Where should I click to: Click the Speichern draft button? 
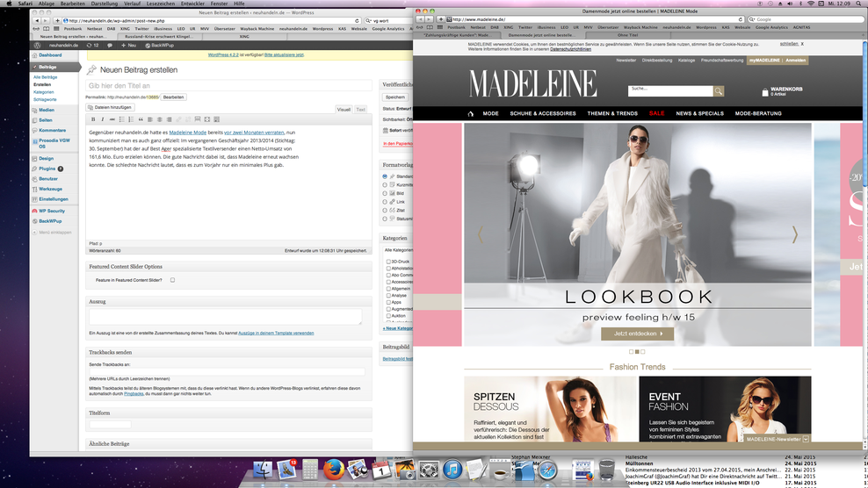[x=395, y=97]
